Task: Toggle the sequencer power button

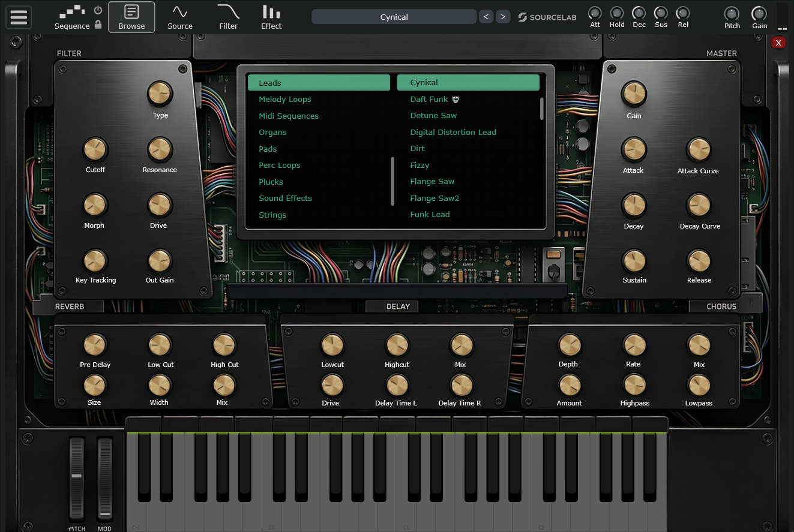Action: click(98, 10)
